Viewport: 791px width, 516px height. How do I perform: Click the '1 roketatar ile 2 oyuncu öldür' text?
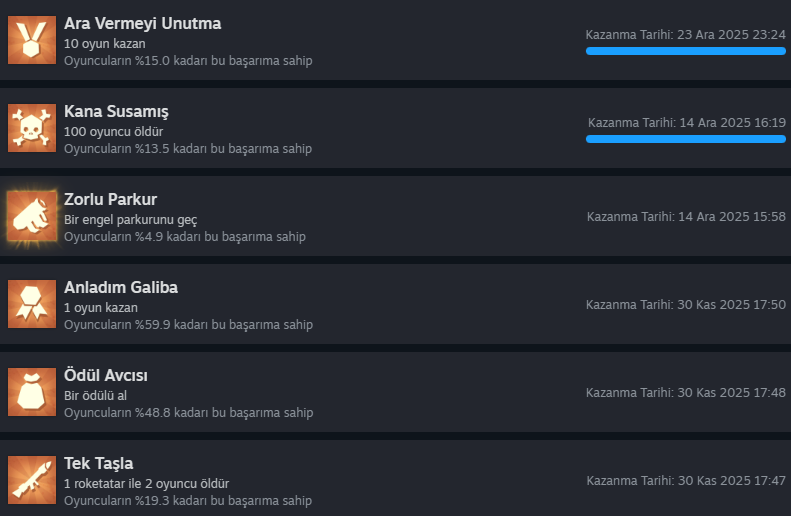tap(146, 484)
